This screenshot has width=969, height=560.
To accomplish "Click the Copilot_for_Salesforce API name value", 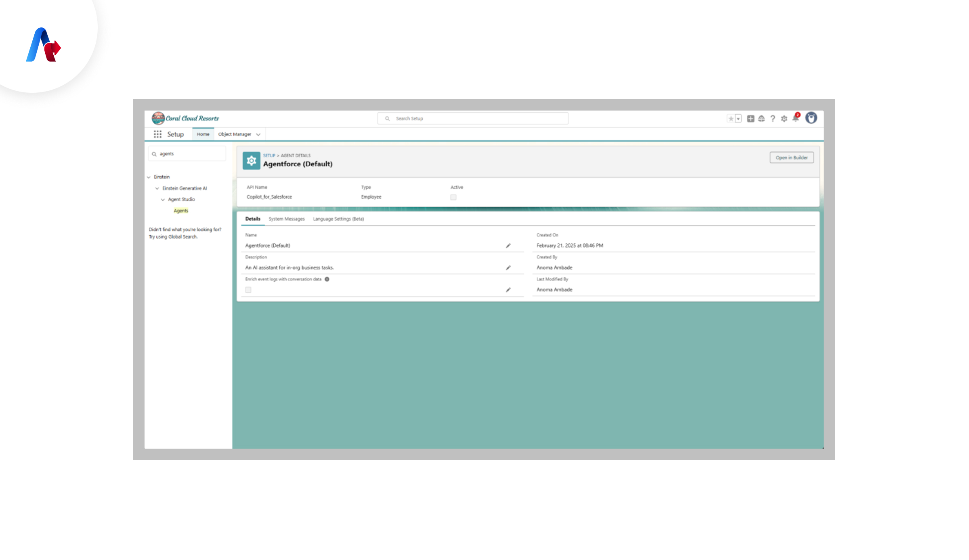I will pos(269,197).
